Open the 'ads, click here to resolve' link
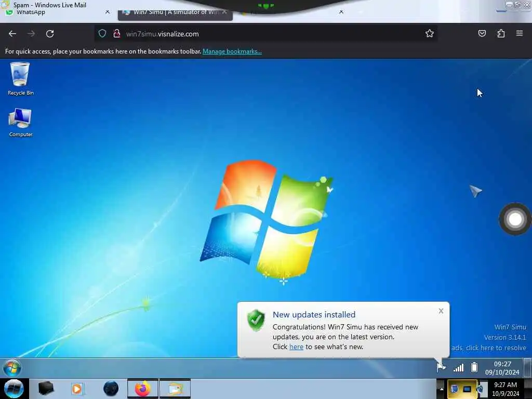 (488, 348)
